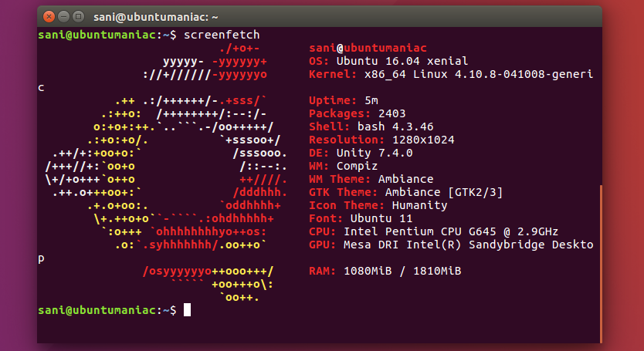Click the terminal scrollbar on right edge
Image resolution: width=644 pixels, height=351 pixels.
point(601,263)
